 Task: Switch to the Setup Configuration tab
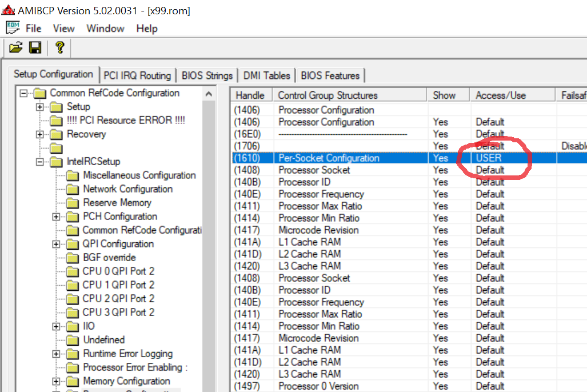[x=53, y=74]
